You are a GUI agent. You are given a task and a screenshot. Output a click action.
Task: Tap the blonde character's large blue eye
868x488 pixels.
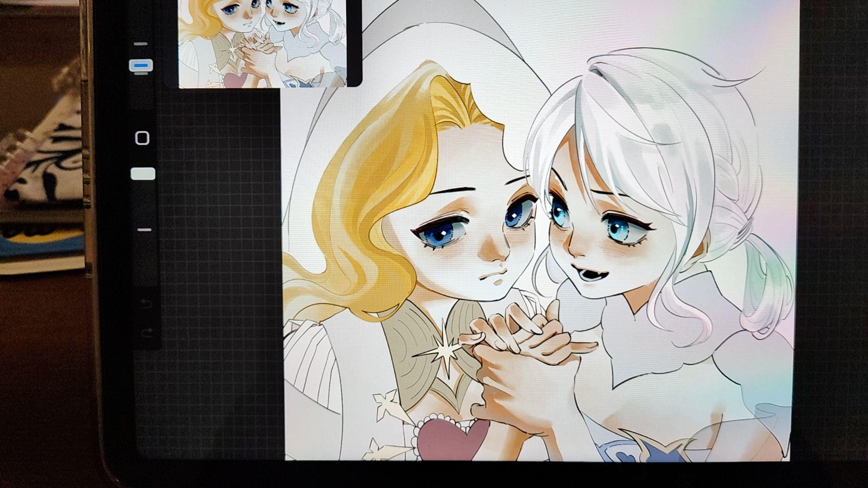438,234
